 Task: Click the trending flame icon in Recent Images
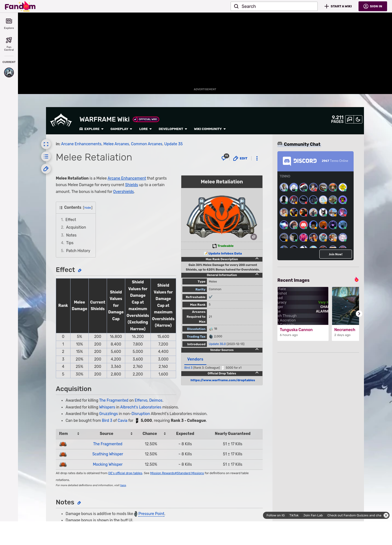pyautogui.click(x=357, y=279)
